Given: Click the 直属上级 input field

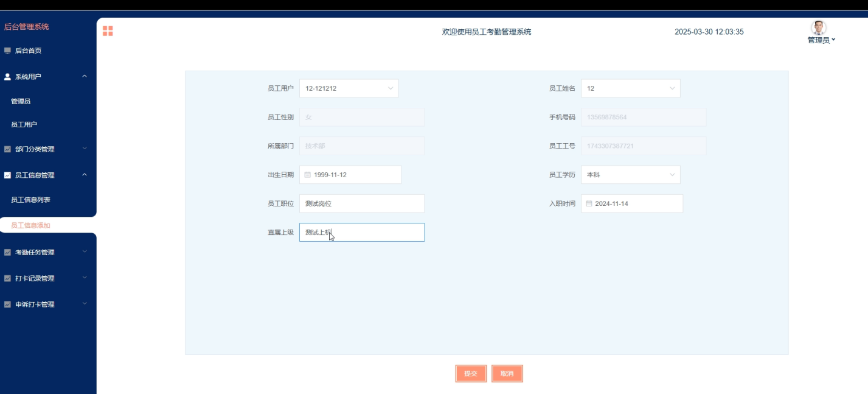Looking at the screenshot, I should [x=362, y=232].
